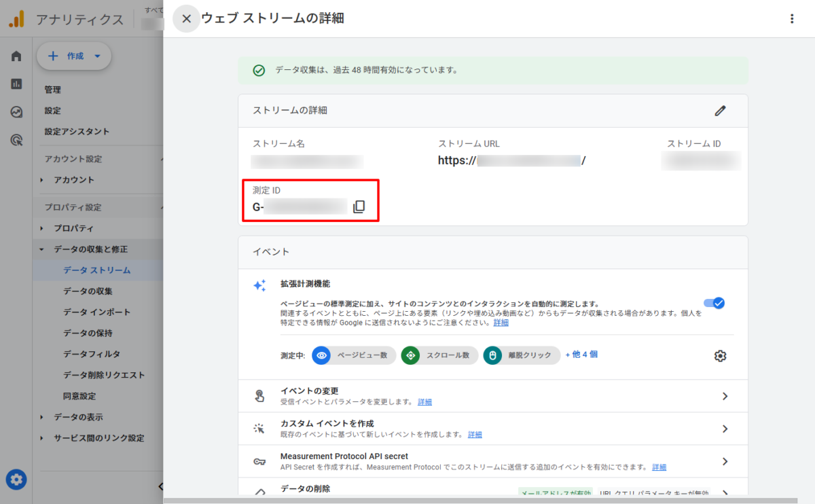The width and height of the screenshot is (815, 504).
Task: Select データの保持 in the sidebar
Action: [88, 334]
